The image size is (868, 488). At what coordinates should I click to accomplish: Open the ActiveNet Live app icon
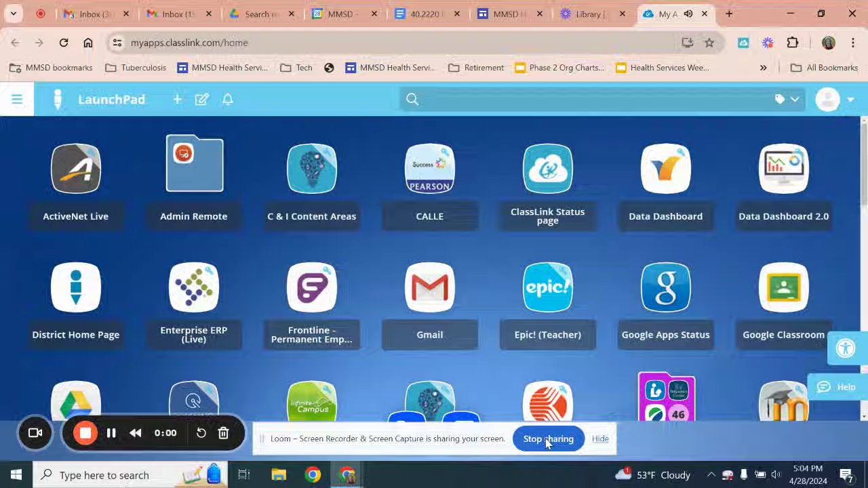click(75, 169)
